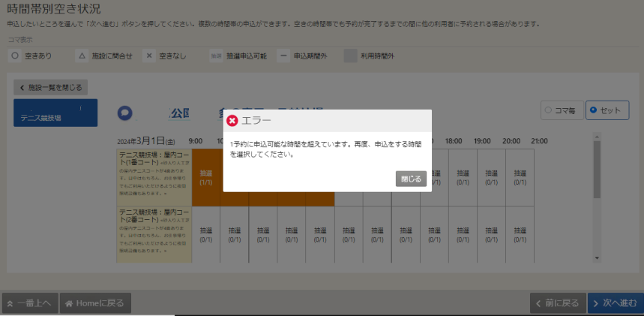This screenshot has width=644, height=316.
Task: Select 2番コート 15:00 lottery slot
Action: point(377,234)
